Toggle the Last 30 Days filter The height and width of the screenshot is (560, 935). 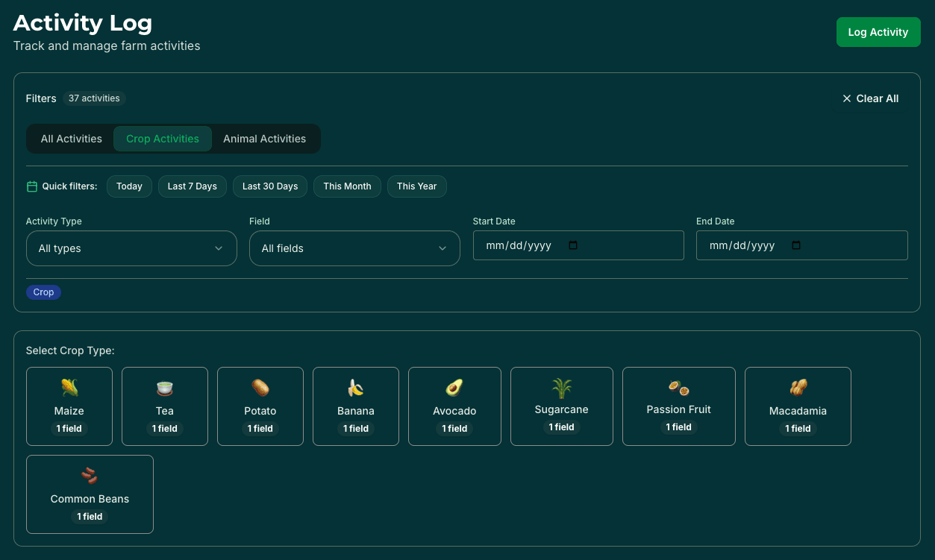[269, 186]
